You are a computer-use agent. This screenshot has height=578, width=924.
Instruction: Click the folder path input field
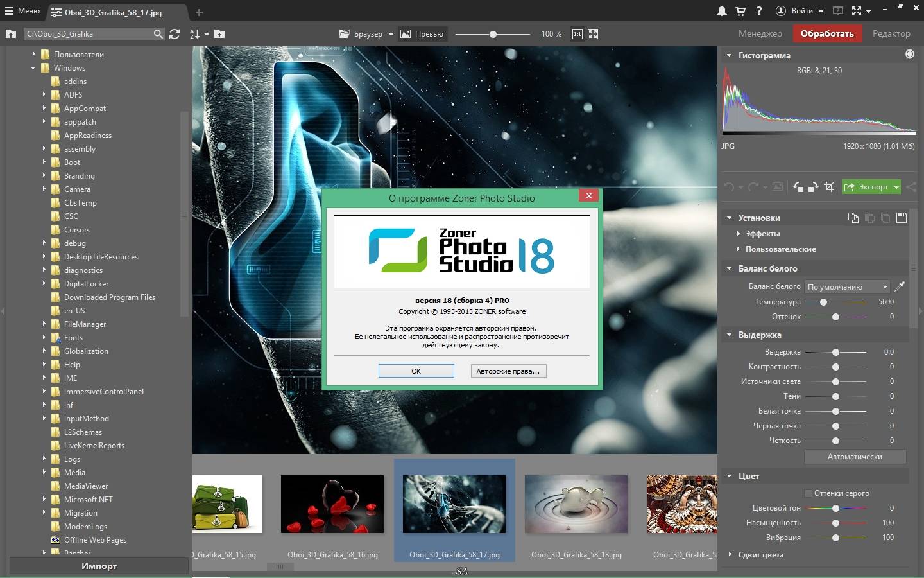[x=89, y=34]
